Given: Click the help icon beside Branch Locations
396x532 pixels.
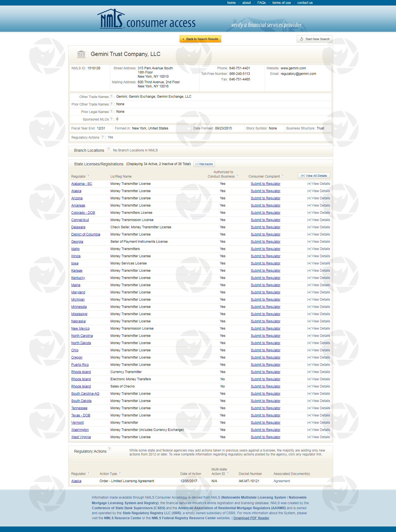Looking at the screenshot, I should [x=109, y=149].
